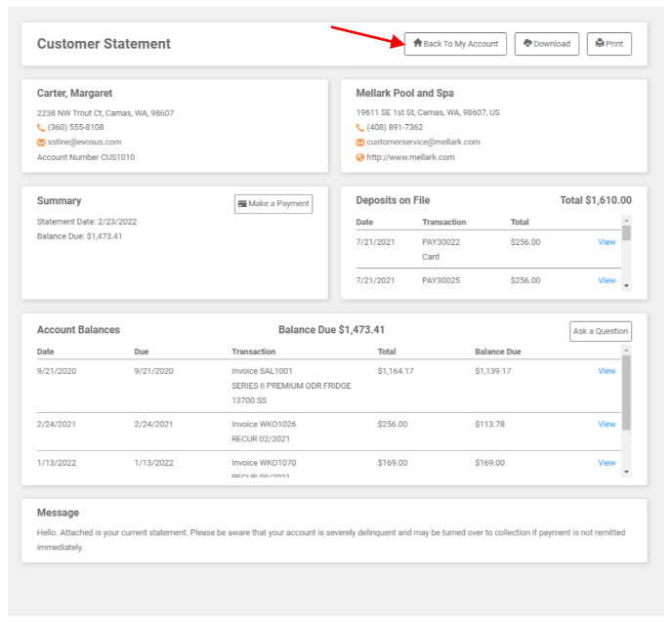Click the Account Balances scroll up arrow

(626, 351)
